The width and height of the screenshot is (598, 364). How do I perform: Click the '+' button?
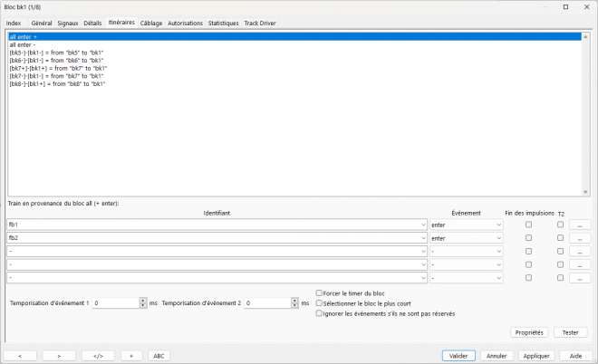point(131,356)
